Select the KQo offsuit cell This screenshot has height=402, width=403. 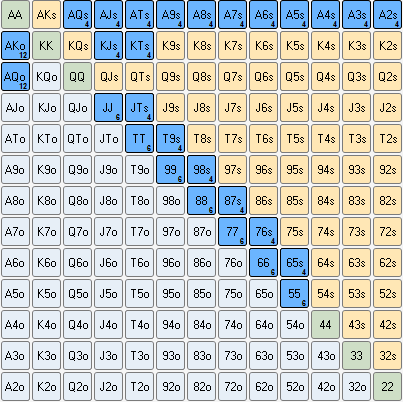(46, 77)
